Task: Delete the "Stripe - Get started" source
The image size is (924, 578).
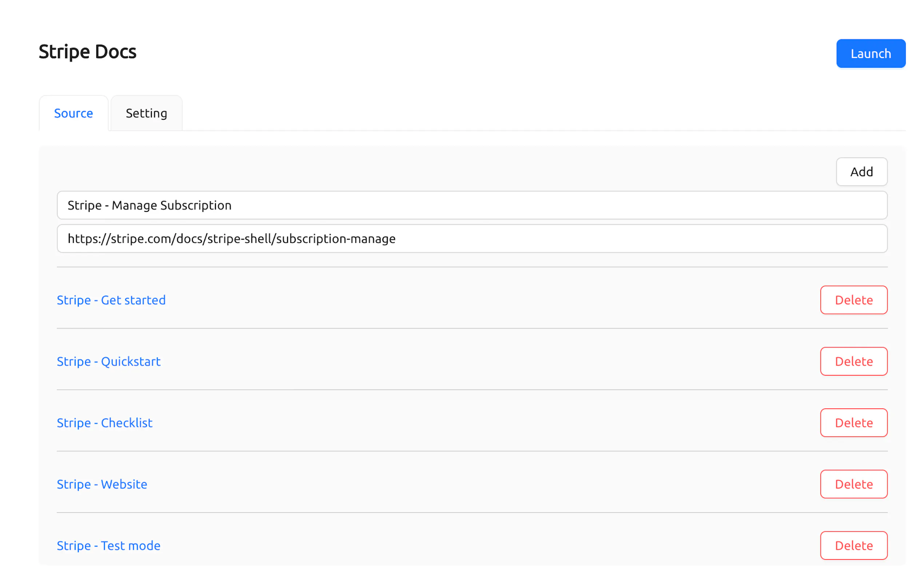Action: coord(853,300)
